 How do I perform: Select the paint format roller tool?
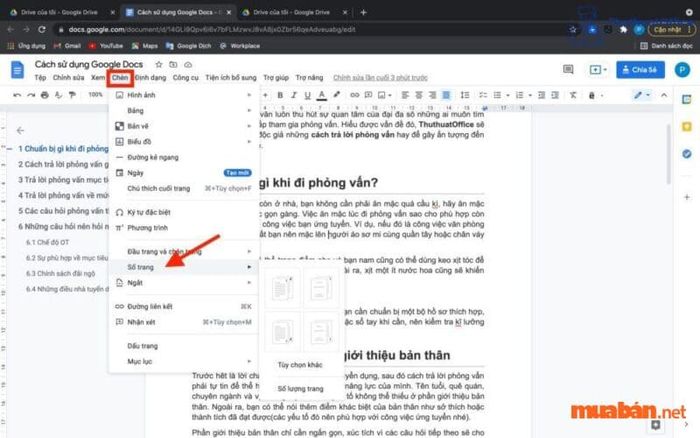coord(72,95)
